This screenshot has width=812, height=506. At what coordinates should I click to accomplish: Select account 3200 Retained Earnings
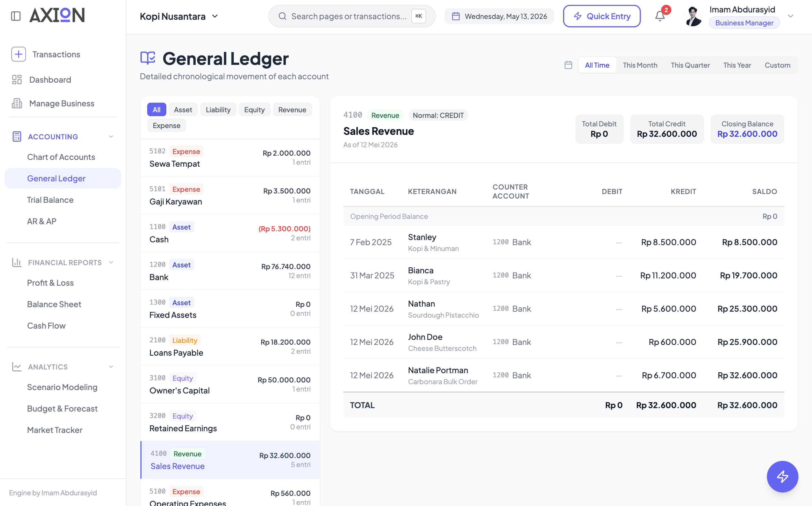230,422
